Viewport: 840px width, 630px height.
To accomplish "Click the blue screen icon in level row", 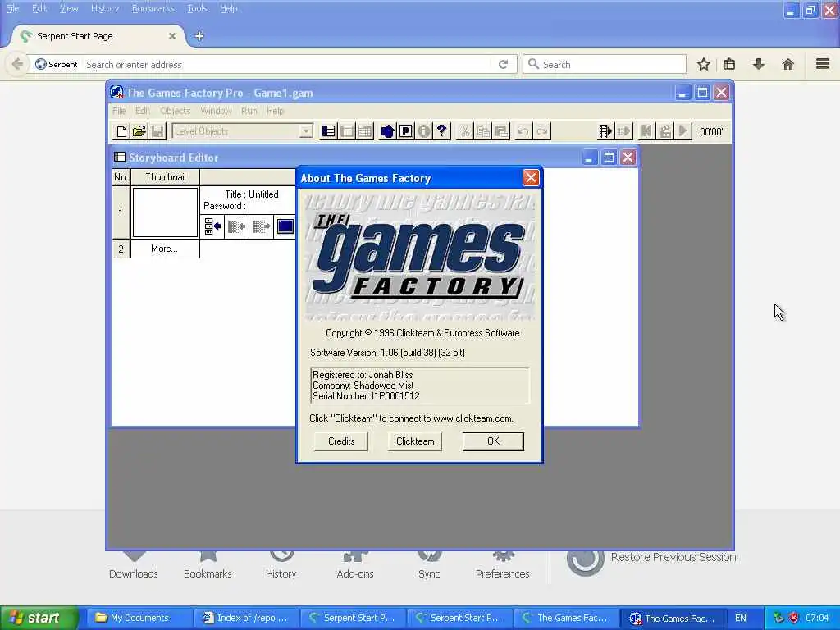I will (x=285, y=226).
